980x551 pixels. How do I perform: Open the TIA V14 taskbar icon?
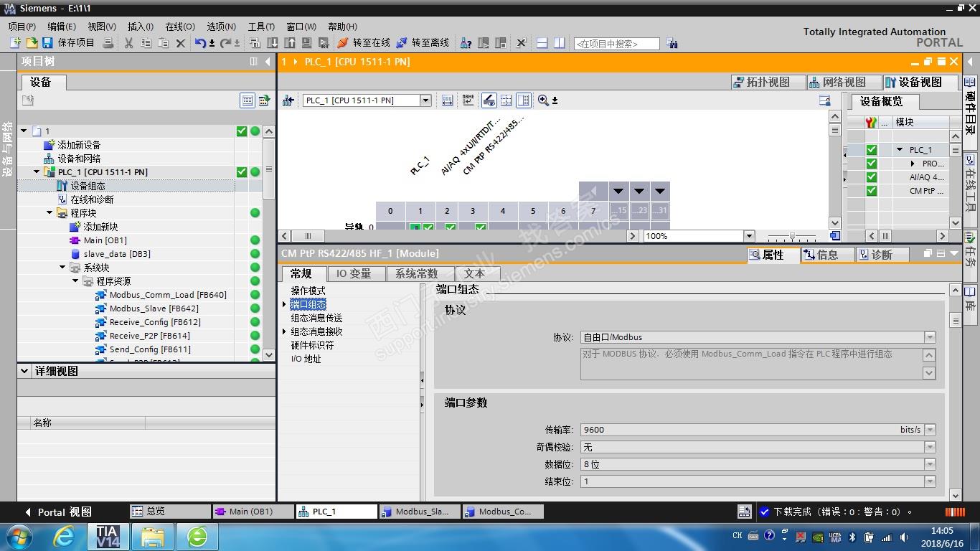coord(108,537)
